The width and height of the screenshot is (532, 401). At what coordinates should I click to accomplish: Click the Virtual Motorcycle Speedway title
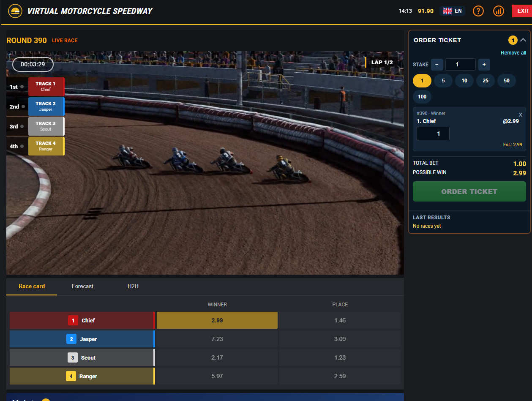tap(90, 11)
